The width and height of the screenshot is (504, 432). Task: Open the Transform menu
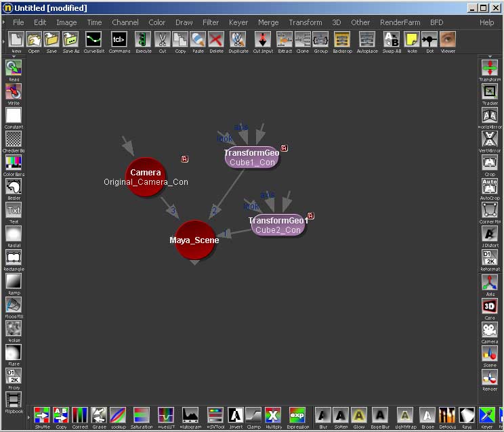tap(306, 22)
